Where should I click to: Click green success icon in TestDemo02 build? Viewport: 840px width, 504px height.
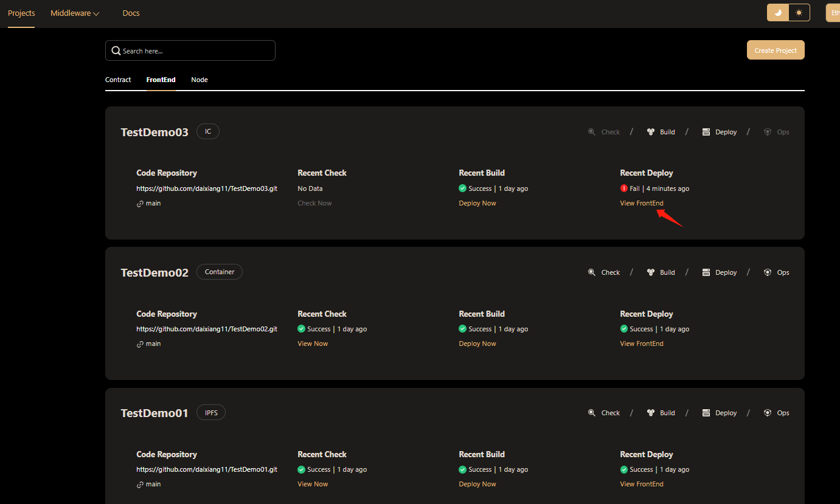[x=462, y=329]
